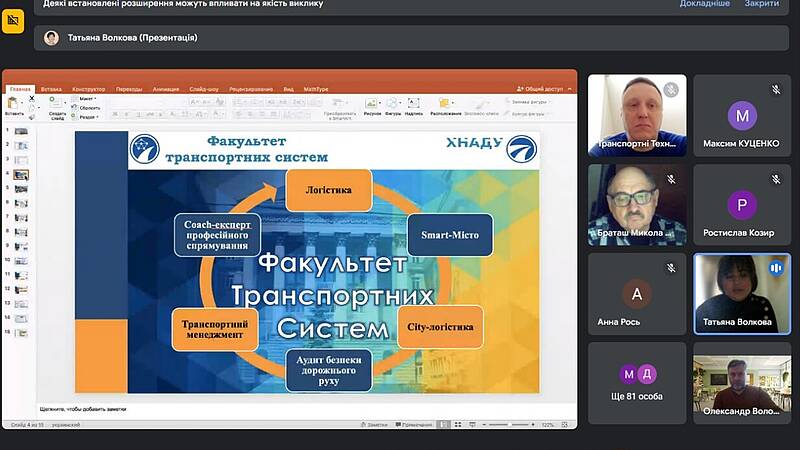Click the Расположение arrange icon
This screenshot has height=450, width=800.
point(443,104)
